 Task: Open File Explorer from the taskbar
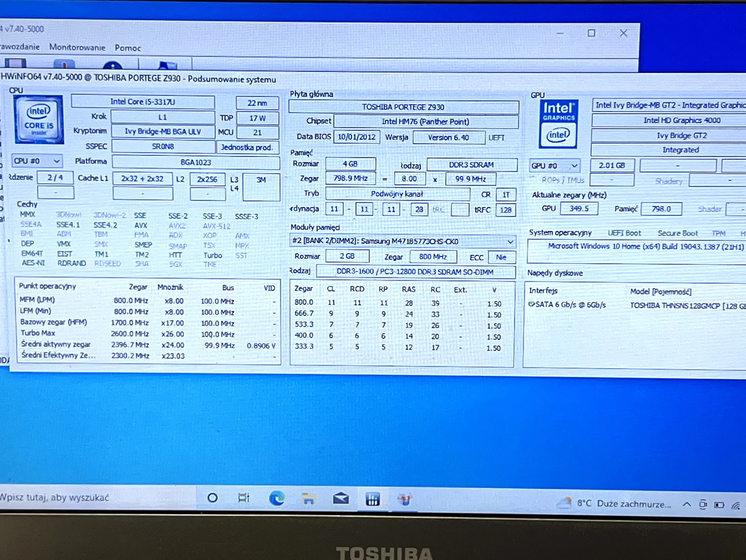click(308, 499)
